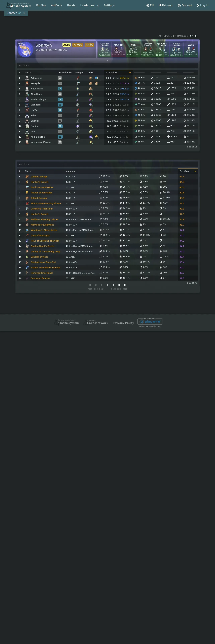Open the Bard's Arrow Feather artifact
The width and height of the screenshot is (215, 644).
coord(42,188)
